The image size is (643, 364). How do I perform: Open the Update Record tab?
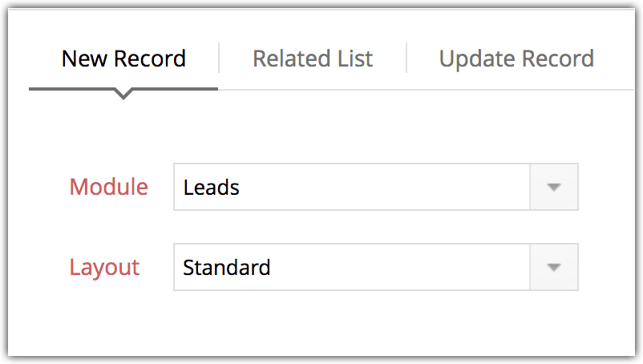[516, 59]
